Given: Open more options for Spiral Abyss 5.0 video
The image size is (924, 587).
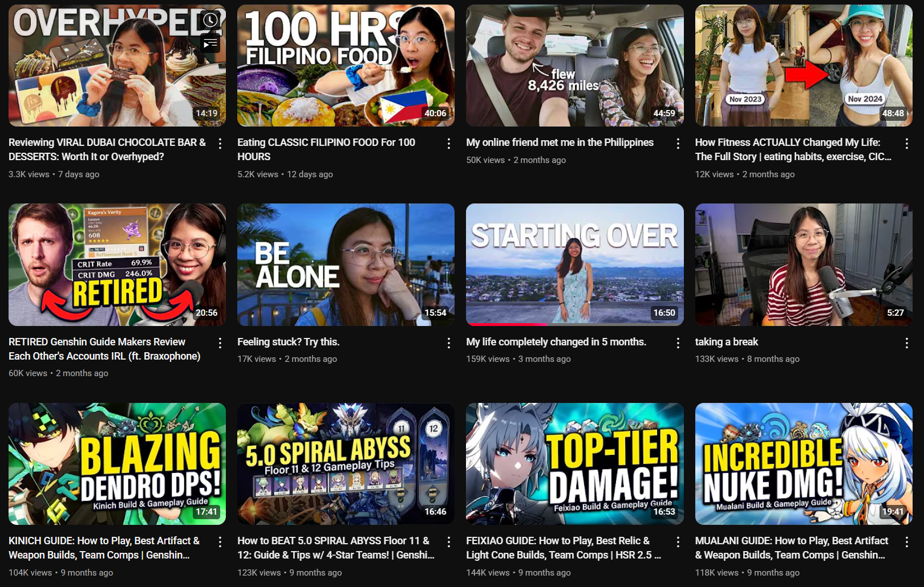Looking at the screenshot, I should pyautogui.click(x=449, y=542).
